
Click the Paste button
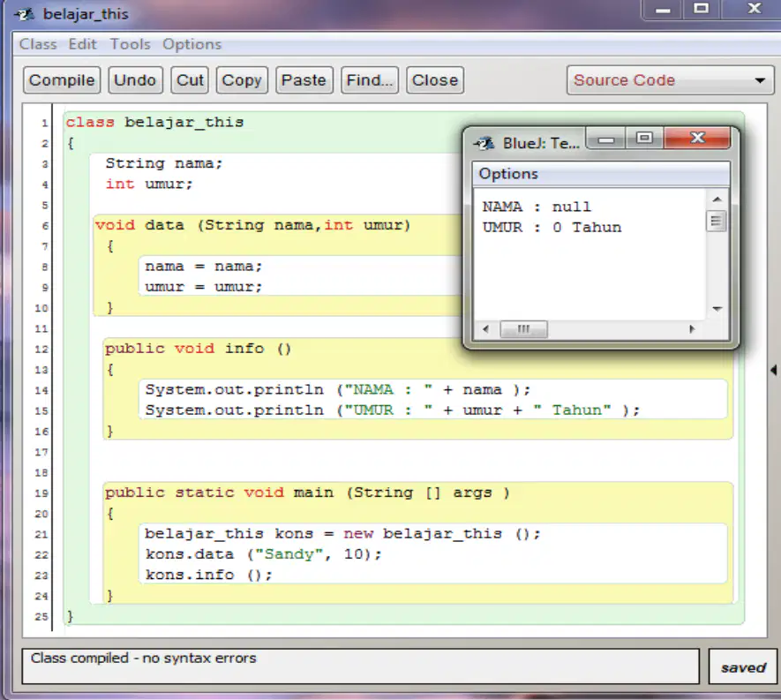coord(304,80)
